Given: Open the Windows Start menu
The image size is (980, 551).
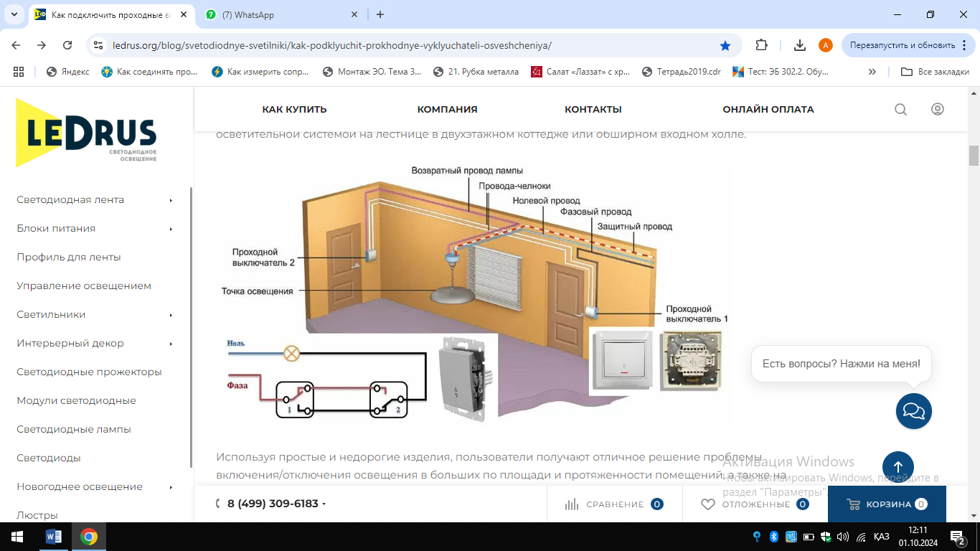Looking at the screenshot, I should pos(17,537).
